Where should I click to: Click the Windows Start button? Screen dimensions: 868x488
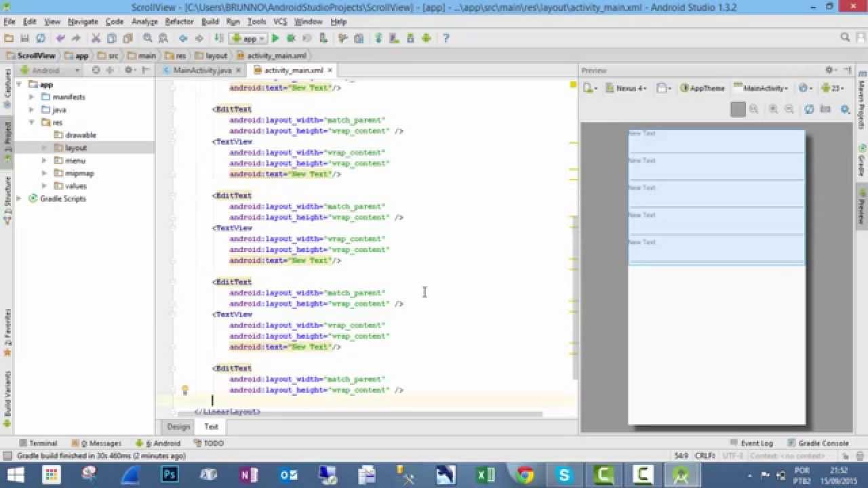[15, 474]
